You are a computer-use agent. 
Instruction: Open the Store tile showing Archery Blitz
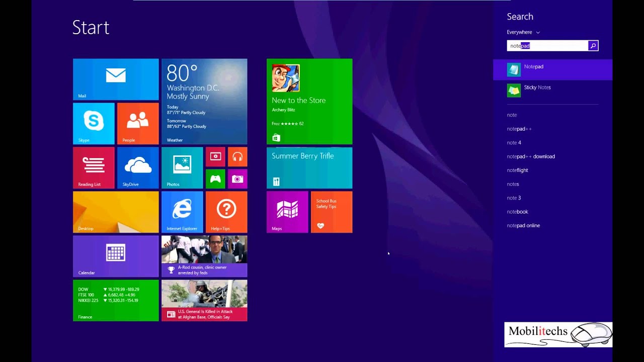point(309,102)
